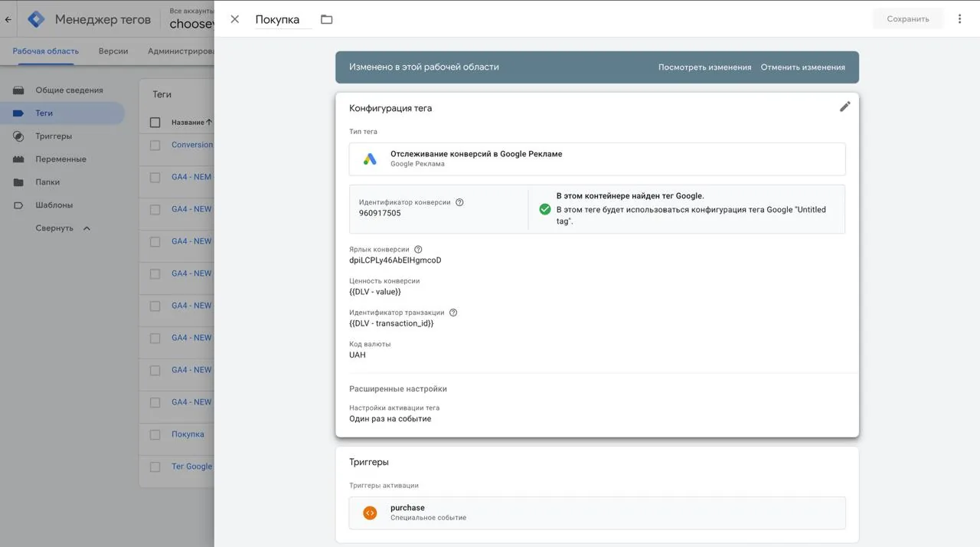Click the back arrow in Tag Manager header
The image size is (980, 547).
point(8,20)
